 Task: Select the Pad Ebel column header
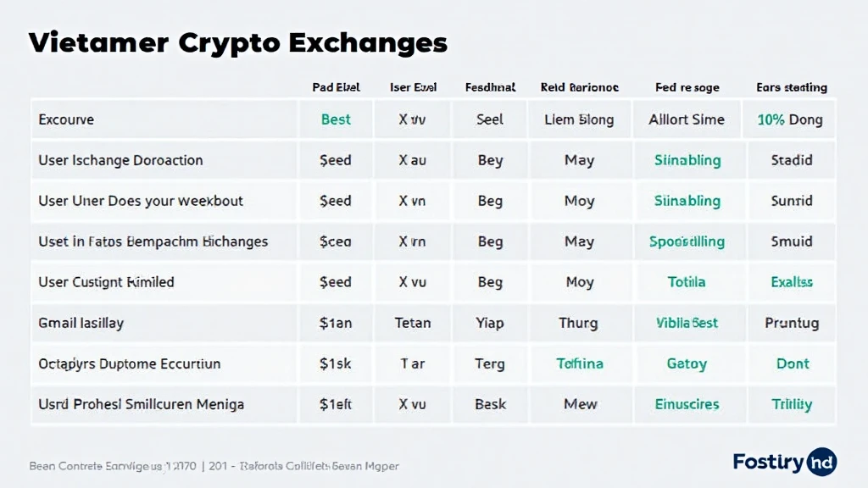336,87
